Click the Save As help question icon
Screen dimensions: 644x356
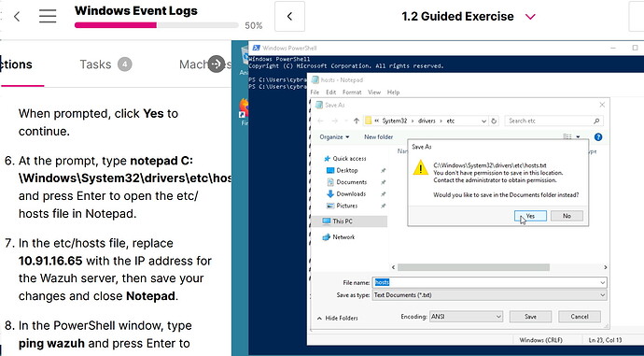pyautogui.click(x=598, y=137)
